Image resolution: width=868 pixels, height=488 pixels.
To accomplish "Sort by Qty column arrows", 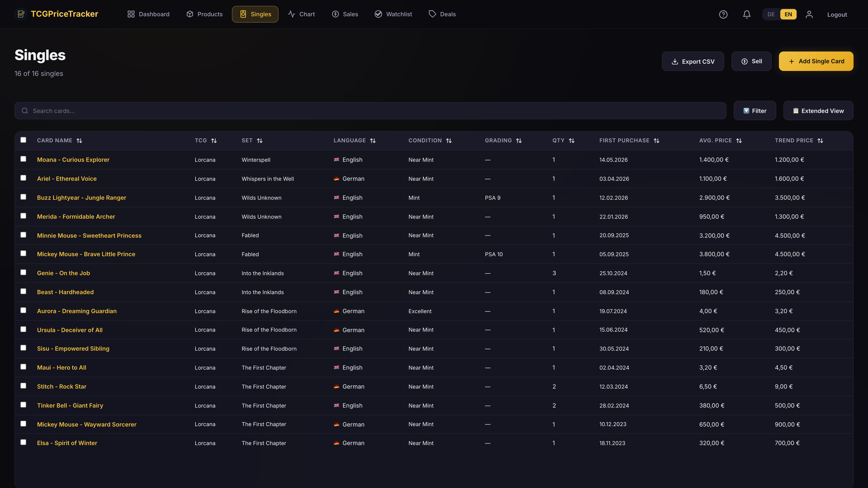I will click(x=571, y=141).
